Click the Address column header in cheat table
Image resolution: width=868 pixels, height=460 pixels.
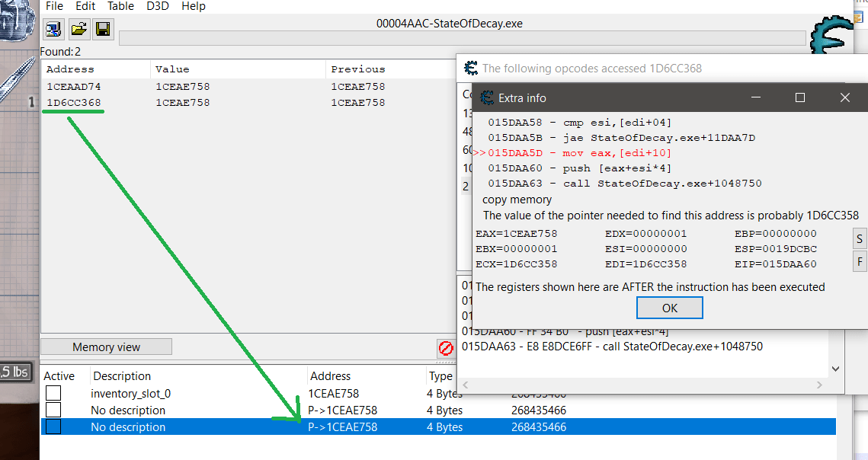[x=331, y=376]
